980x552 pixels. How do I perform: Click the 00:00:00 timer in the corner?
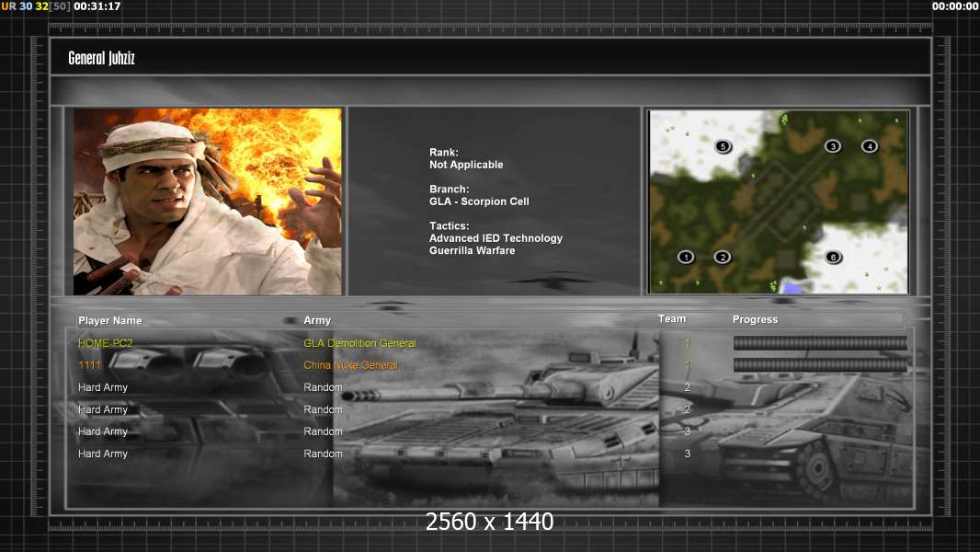point(955,6)
